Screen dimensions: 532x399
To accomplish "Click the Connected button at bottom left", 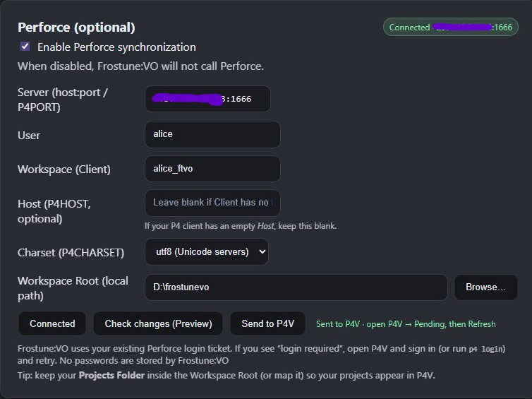I will 52,323.
